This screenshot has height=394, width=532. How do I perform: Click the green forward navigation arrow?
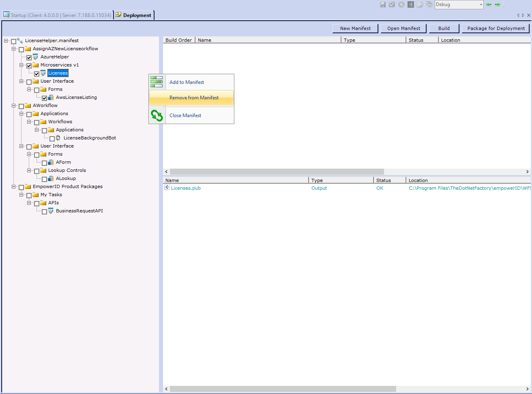click(x=498, y=4)
